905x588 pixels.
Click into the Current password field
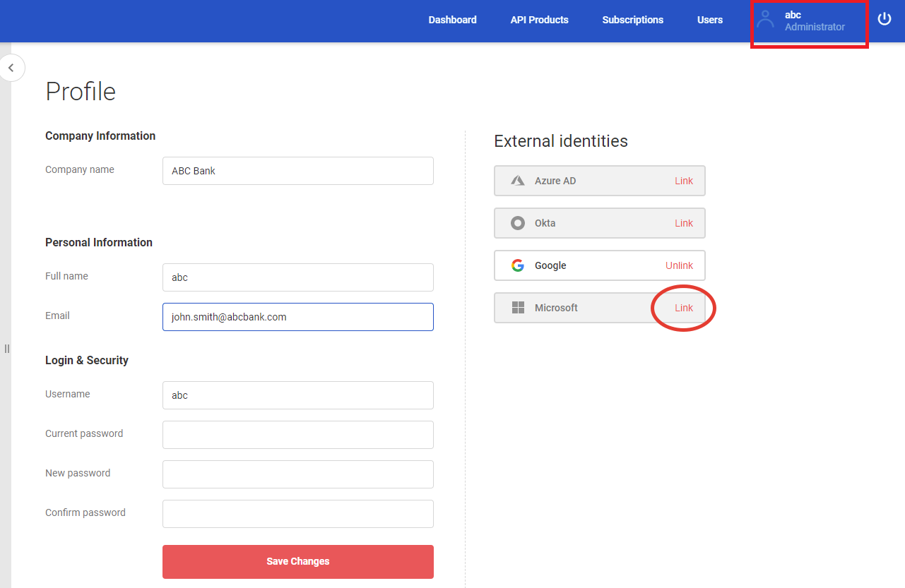[297, 435]
